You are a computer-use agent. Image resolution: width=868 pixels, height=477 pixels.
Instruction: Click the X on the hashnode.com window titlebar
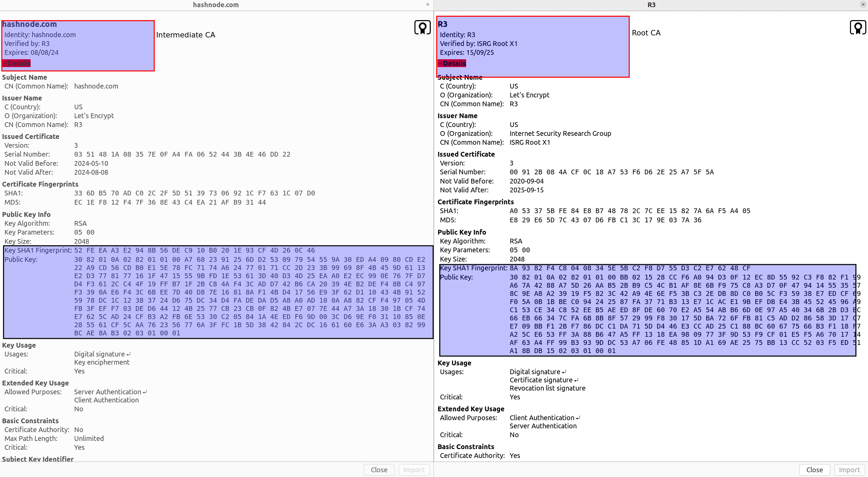[427, 5]
